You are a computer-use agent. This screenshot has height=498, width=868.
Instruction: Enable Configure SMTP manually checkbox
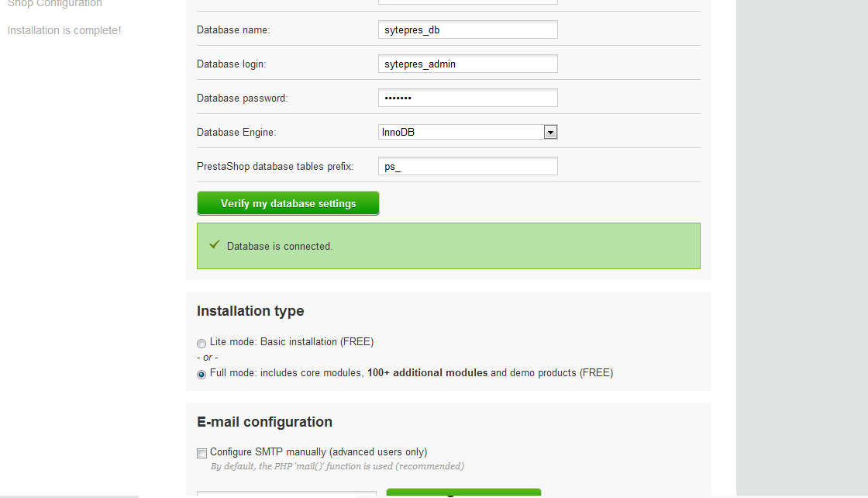coord(202,453)
